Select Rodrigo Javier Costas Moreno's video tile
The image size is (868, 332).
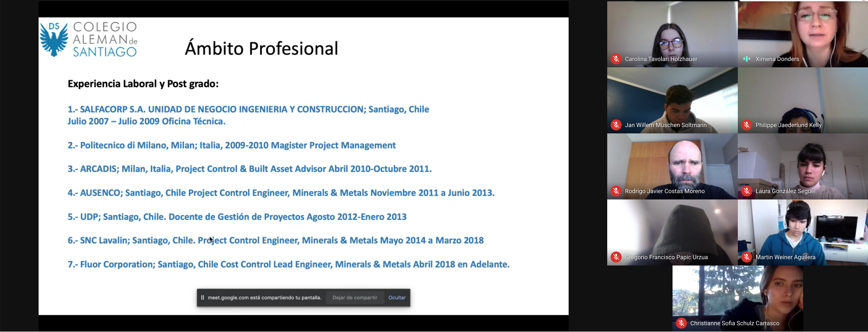click(672, 166)
